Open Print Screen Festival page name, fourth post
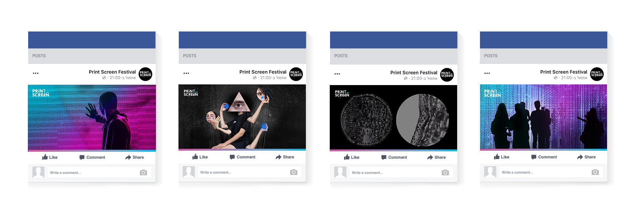644x219 pixels. click(564, 72)
